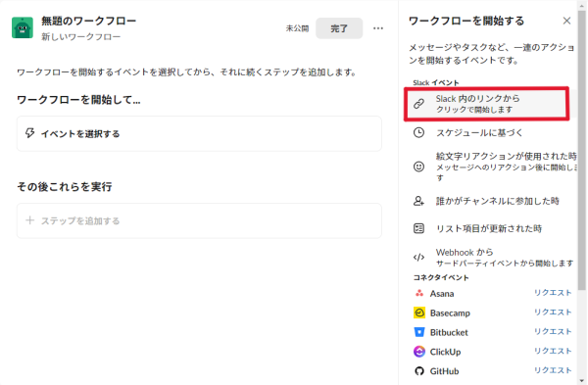
Task: Click the Slack イベント section heading
Action: click(436, 83)
